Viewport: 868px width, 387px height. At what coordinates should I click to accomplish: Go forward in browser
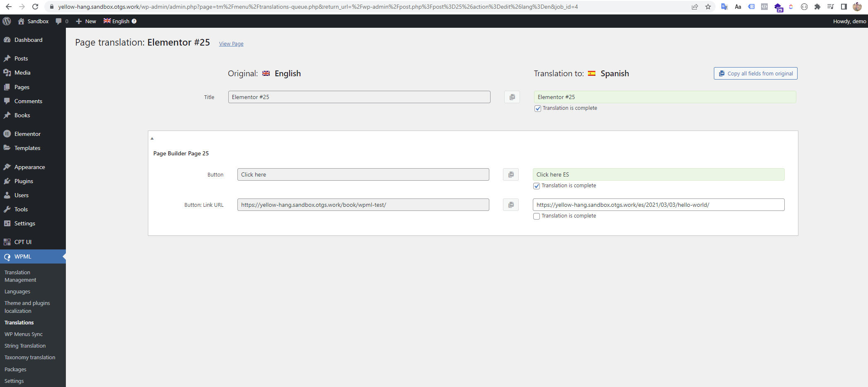point(22,7)
